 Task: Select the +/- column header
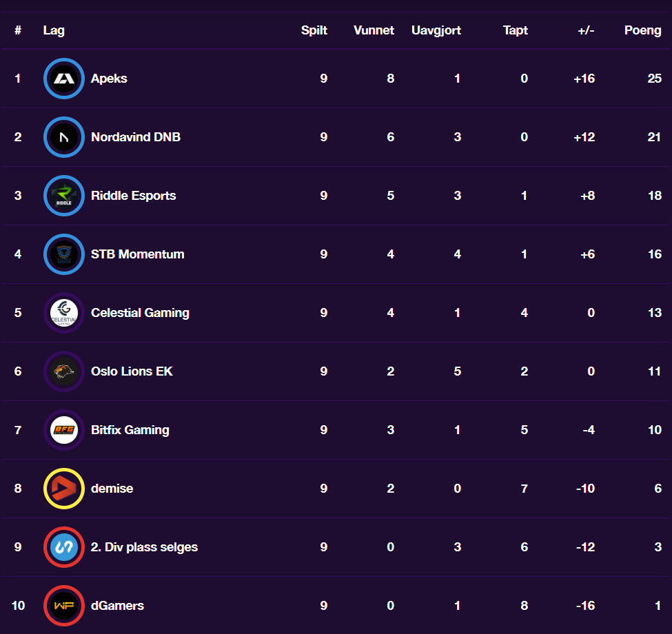pos(586,30)
